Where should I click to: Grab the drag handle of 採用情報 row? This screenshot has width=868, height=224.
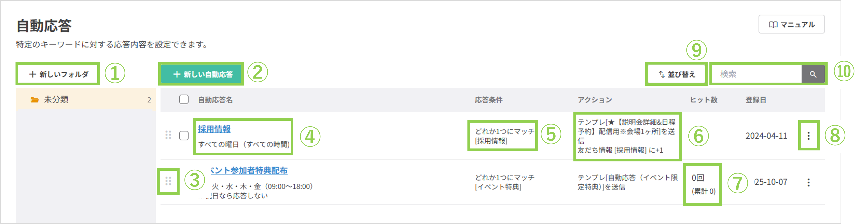pos(168,135)
